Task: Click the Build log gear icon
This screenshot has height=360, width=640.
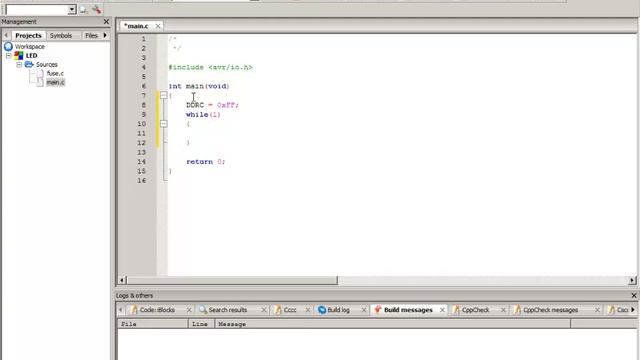Action: (322, 310)
